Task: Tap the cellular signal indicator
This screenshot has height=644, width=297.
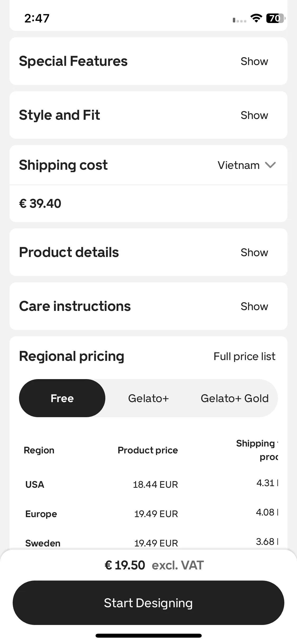Action: click(239, 20)
